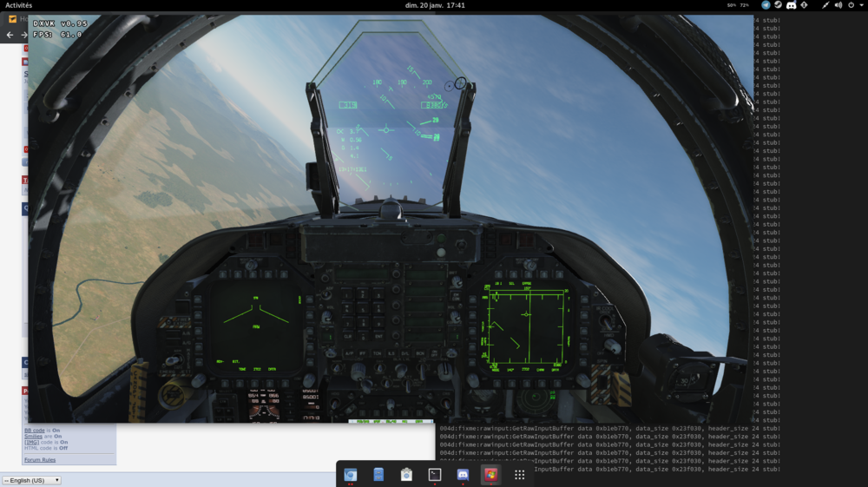
Task: Open the Activités overview
Action: (x=19, y=5)
